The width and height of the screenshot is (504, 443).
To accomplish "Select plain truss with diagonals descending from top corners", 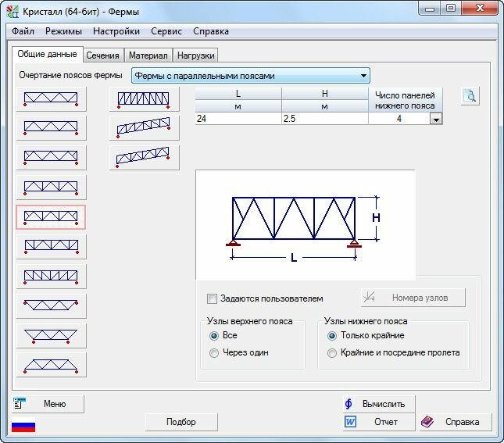I will pos(51,99).
